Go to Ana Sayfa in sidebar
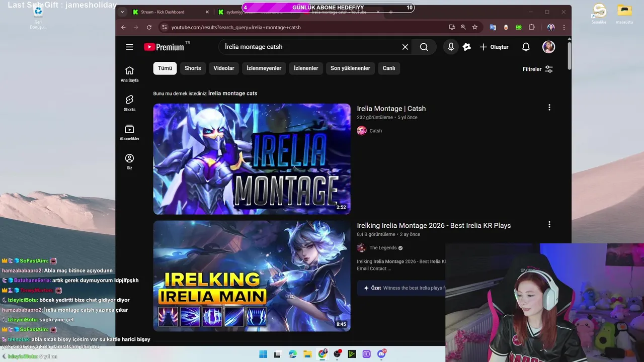 tap(129, 74)
